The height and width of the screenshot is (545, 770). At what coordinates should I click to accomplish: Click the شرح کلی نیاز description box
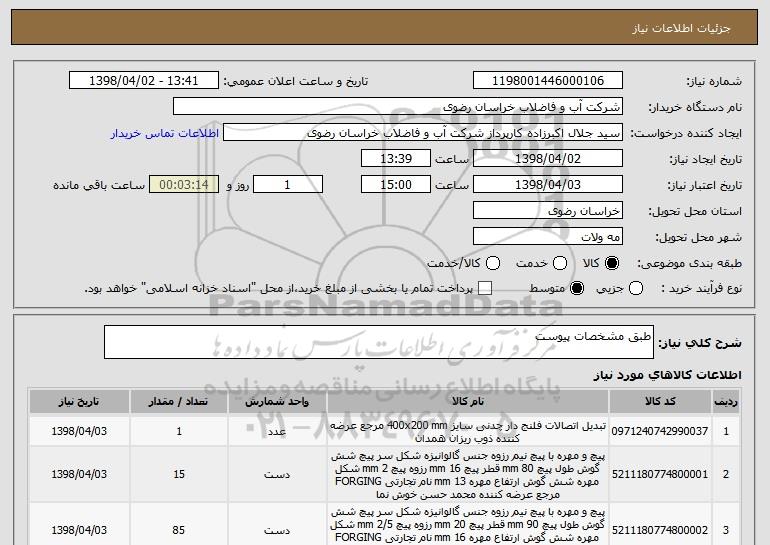point(379,342)
